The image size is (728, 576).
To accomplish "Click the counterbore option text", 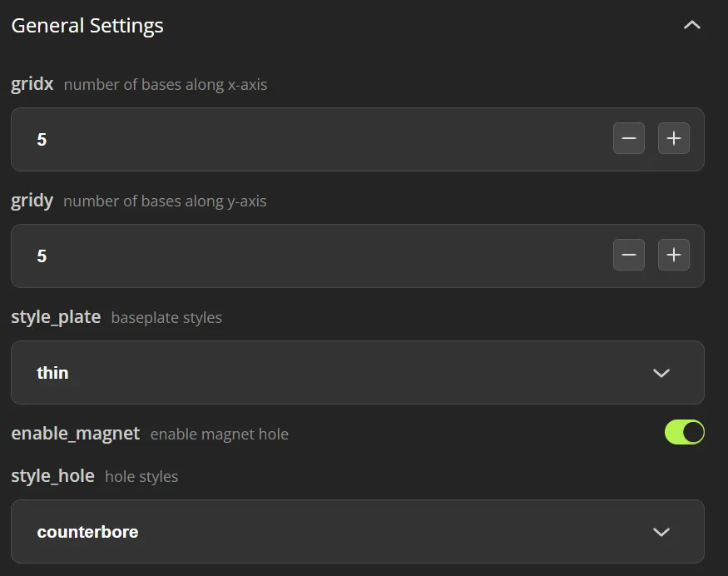I will (x=87, y=531).
